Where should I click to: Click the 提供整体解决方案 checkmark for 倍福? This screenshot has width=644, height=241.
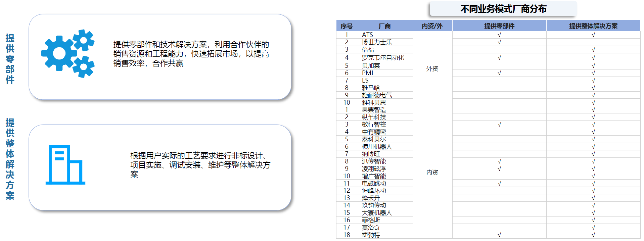pyautogui.click(x=593, y=50)
